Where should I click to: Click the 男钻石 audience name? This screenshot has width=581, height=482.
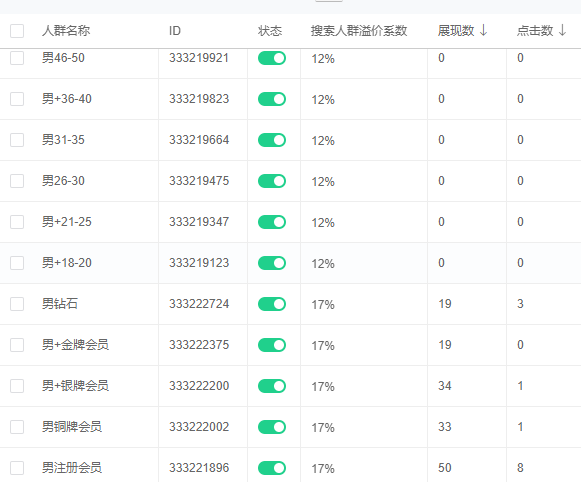tap(60, 304)
